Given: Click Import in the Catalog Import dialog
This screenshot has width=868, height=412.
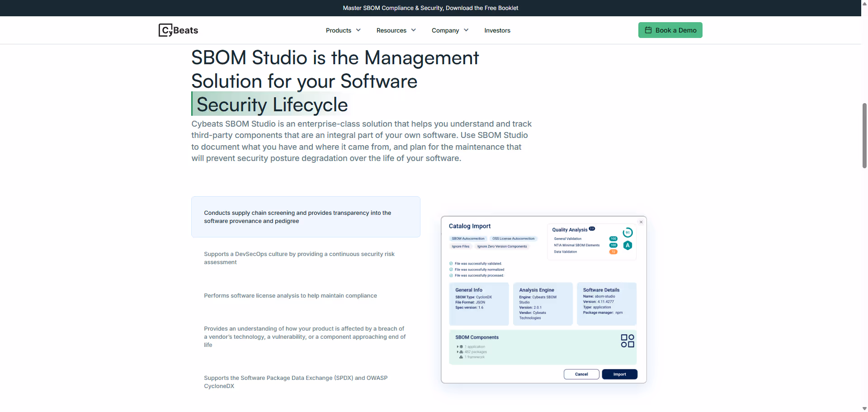Looking at the screenshot, I should coord(619,374).
